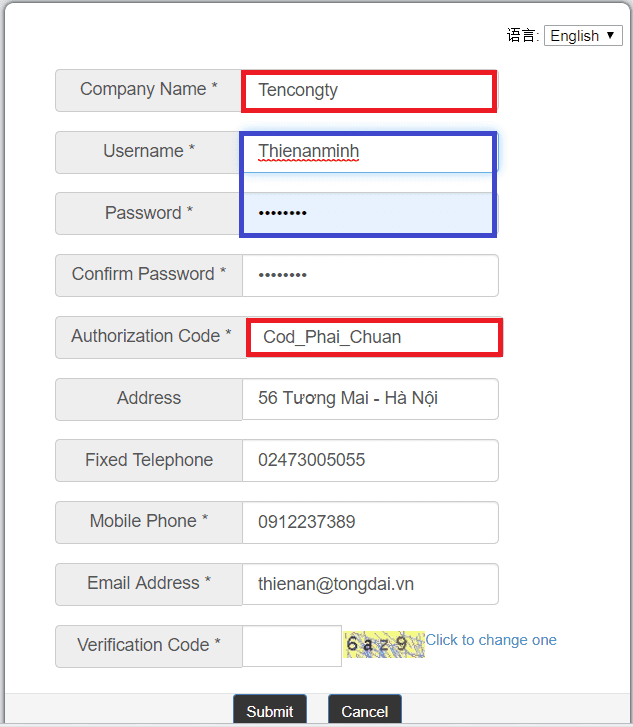Click the Email Address input box

(370, 584)
